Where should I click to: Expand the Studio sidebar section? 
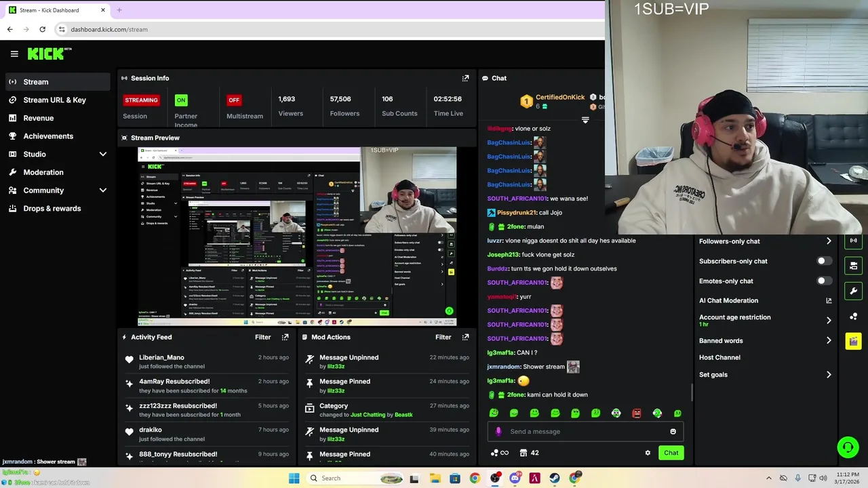(103, 155)
